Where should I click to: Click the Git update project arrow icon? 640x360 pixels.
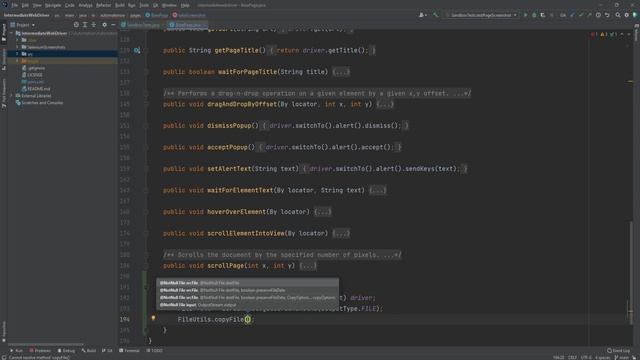pyautogui.click(x=572, y=15)
